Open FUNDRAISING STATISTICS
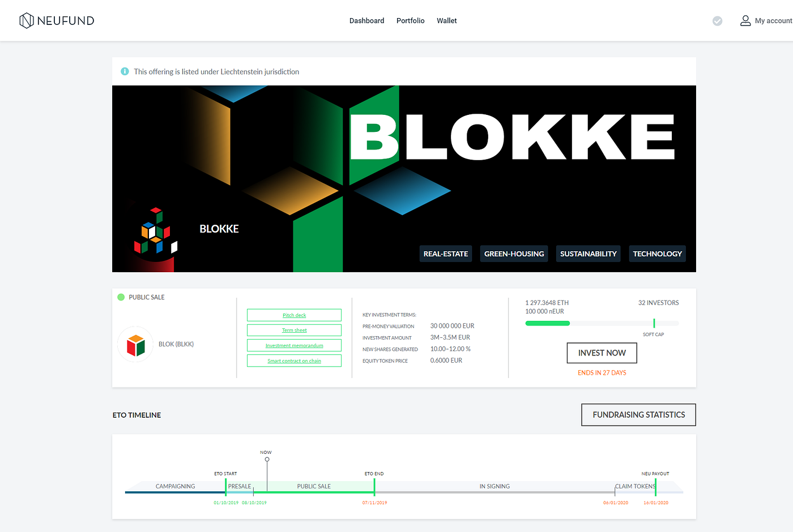Screen dimensions: 793x532 (x=638, y=415)
